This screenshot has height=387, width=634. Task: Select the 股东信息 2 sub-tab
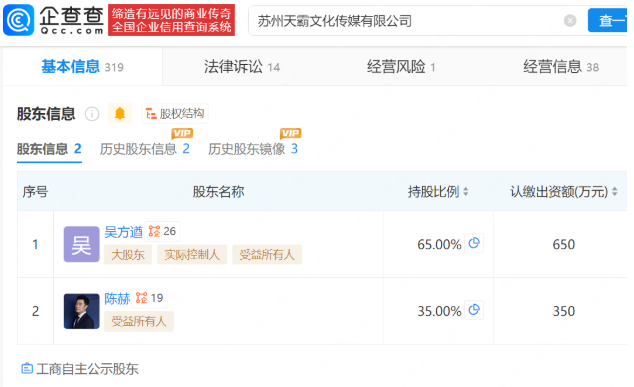[49, 149]
